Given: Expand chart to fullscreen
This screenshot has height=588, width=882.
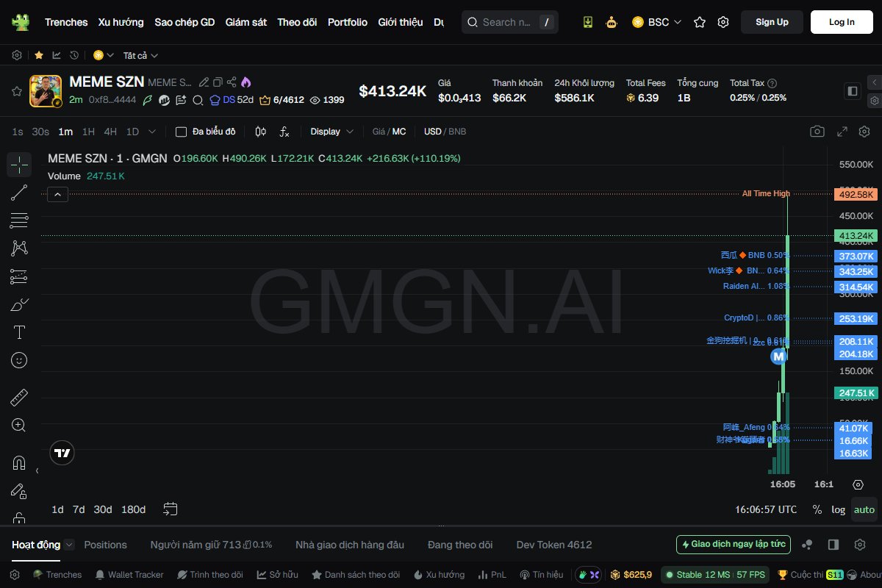Looking at the screenshot, I should coord(842,132).
